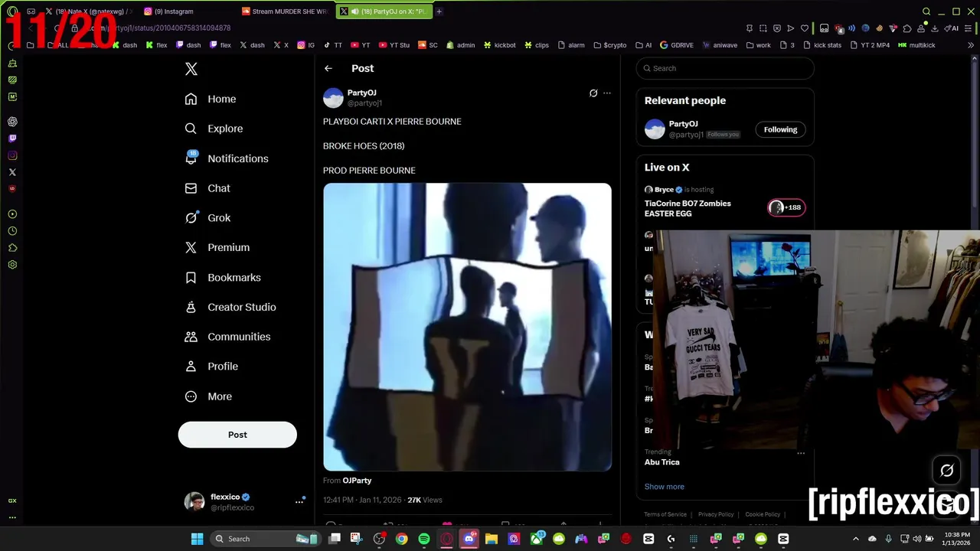
Task: Click the 27K Views count
Action: coord(424,500)
